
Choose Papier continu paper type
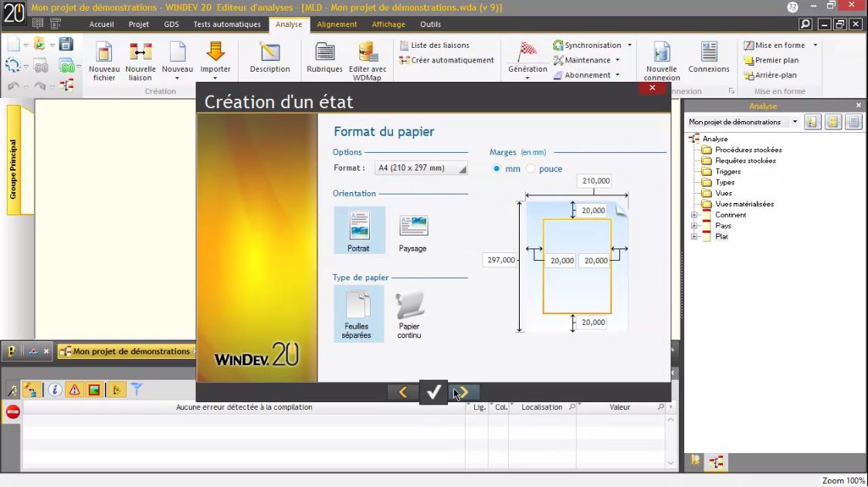(x=409, y=314)
